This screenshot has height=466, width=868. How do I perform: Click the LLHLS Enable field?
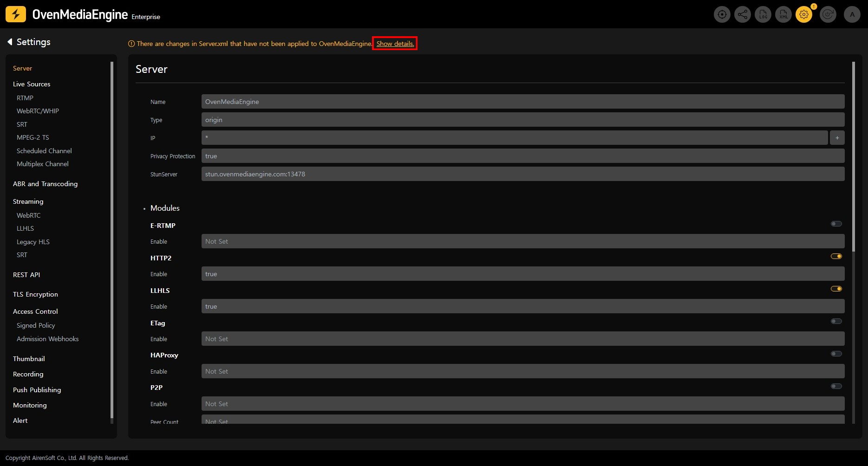pyautogui.click(x=523, y=306)
